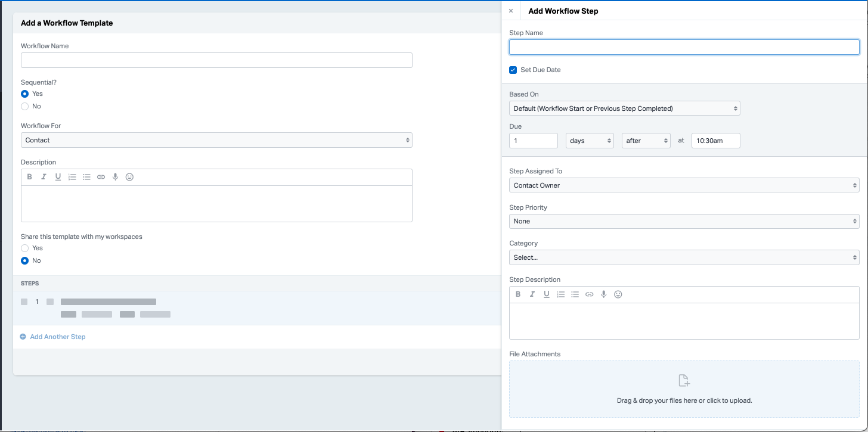Close the Add Workflow Step panel
Viewport: 868px width, 432px height.
511,11
